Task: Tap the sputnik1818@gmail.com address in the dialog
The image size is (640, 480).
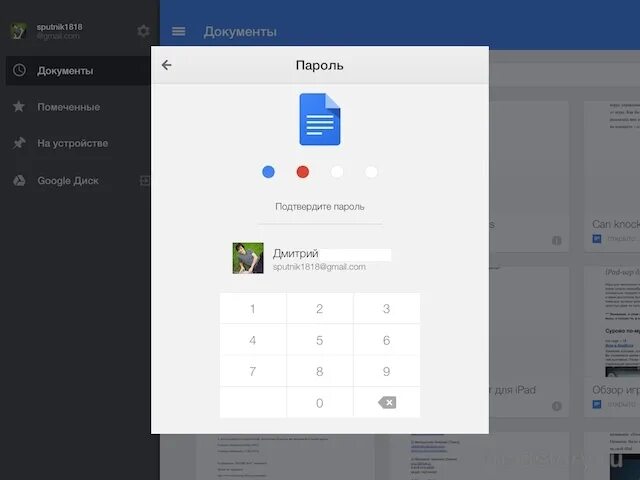Action: coord(319,267)
